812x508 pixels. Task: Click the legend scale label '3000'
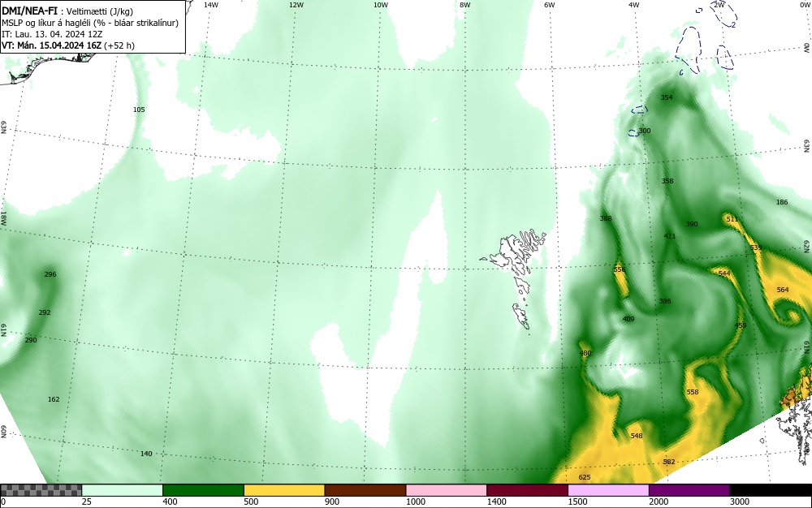point(740,502)
